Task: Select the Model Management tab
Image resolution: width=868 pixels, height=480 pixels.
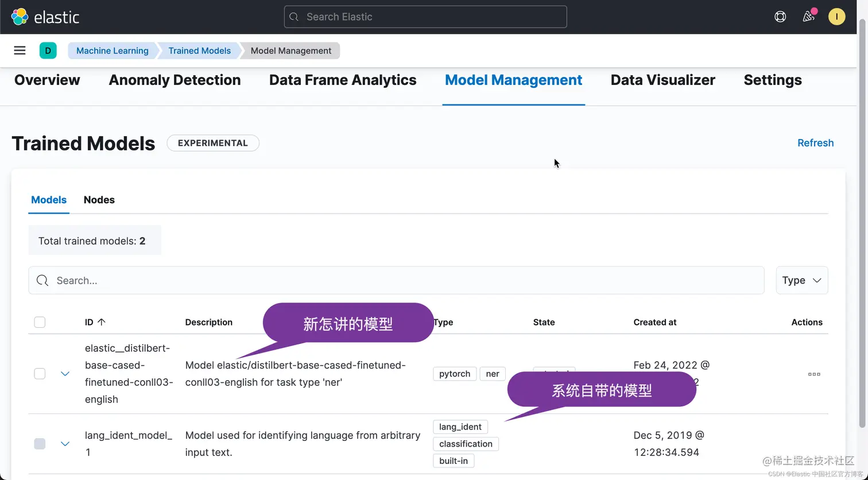Action: click(x=514, y=80)
